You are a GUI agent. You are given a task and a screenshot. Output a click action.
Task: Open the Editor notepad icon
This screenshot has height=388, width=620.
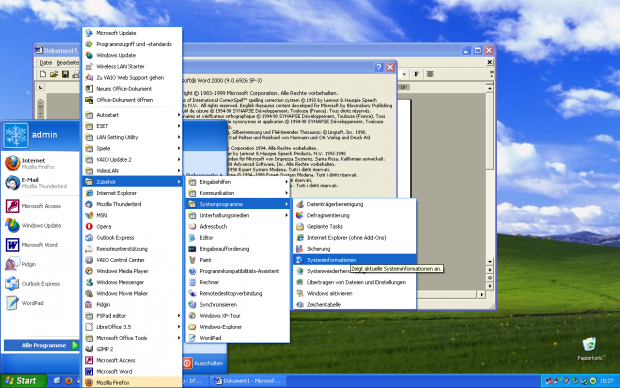point(192,238)
